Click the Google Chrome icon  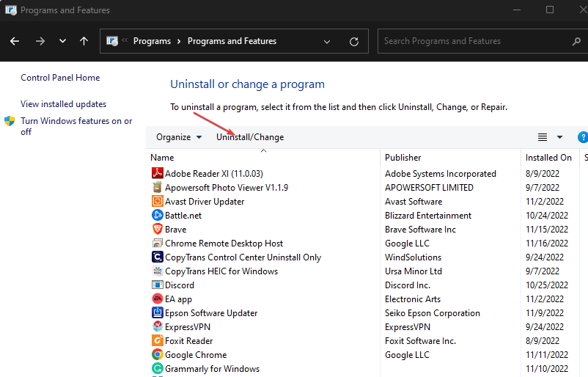click(x=157, y=354)
